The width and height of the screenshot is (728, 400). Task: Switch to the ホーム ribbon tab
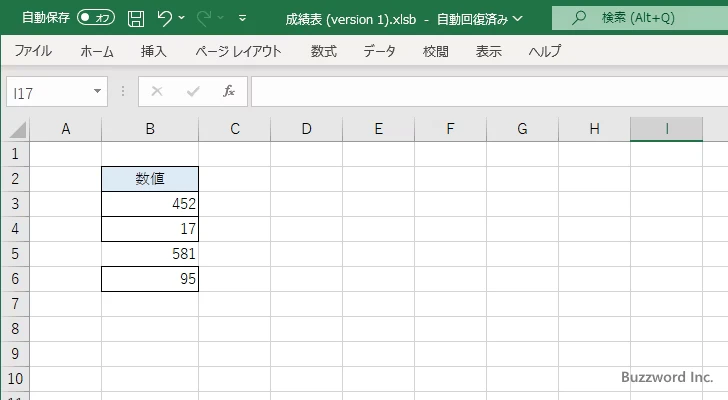(x=97, y=51)
